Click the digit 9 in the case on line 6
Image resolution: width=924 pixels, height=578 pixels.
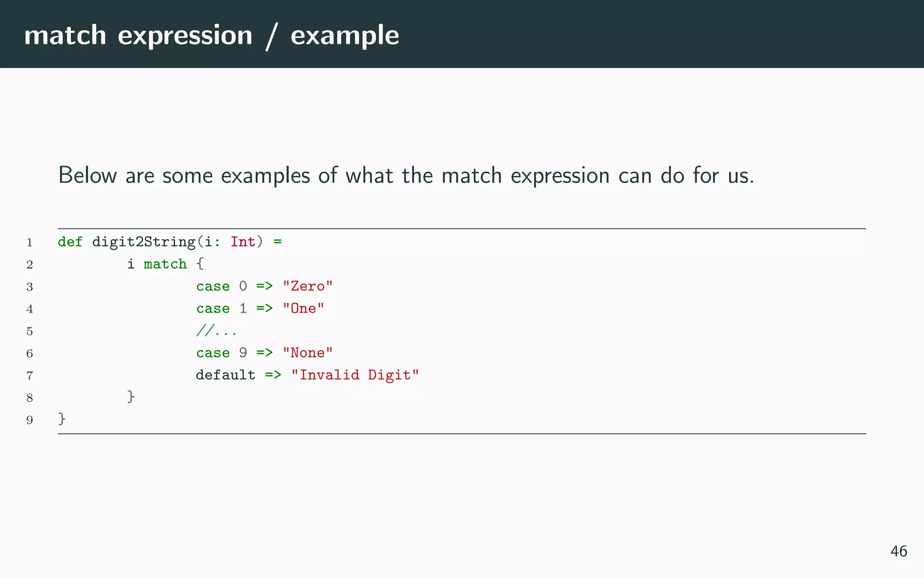[x=243, y=353]
